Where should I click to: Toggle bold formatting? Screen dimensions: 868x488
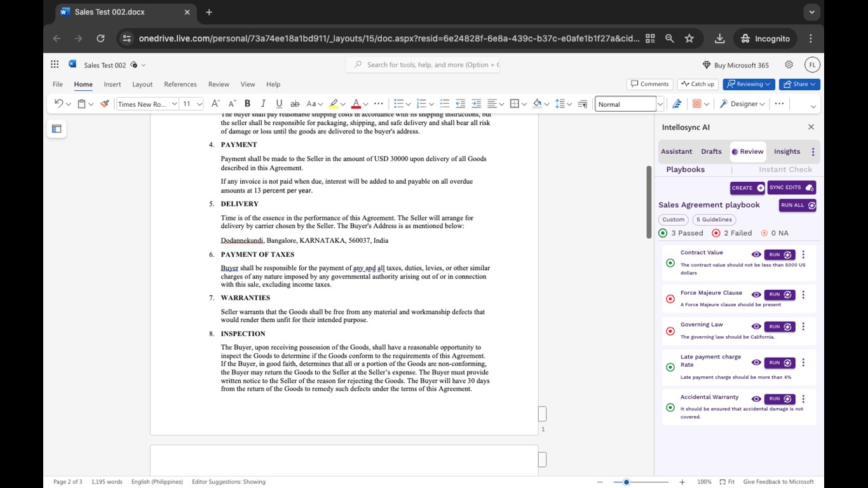tap(247, 104)
